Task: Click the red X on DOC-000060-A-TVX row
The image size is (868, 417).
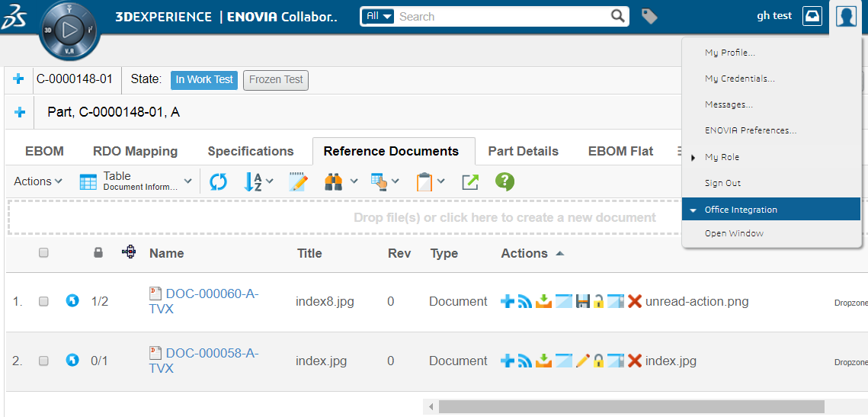Action: point(635,302)
